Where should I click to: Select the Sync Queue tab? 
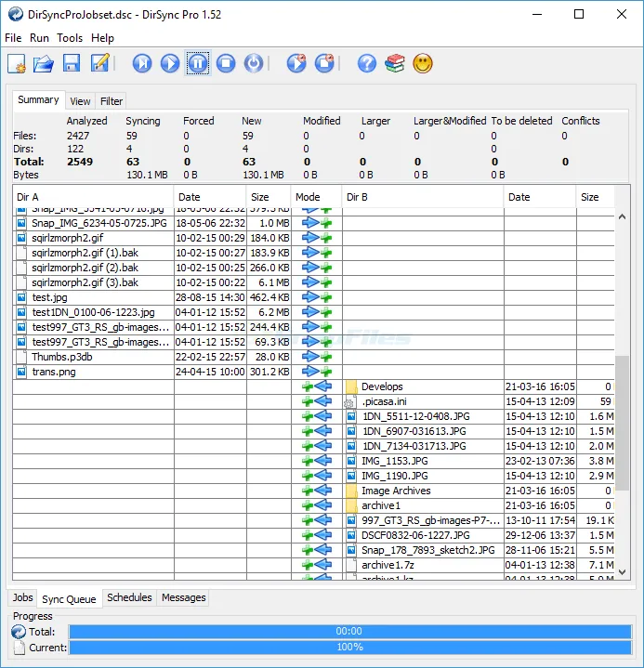coord(69,599)
